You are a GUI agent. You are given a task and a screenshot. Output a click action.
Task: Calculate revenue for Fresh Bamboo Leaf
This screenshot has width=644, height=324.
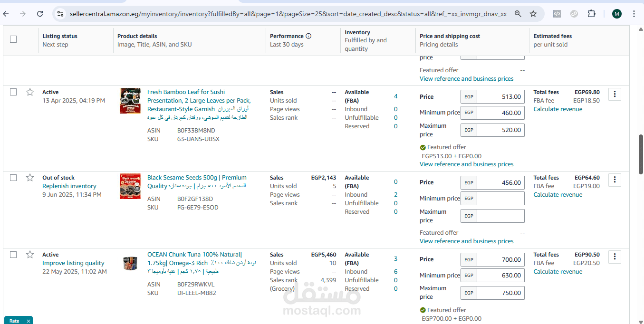click(558, 109)
